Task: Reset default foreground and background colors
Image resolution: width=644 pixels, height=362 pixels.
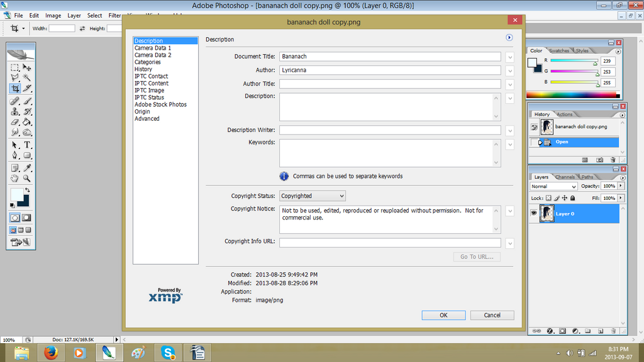Action: point(13,205)
